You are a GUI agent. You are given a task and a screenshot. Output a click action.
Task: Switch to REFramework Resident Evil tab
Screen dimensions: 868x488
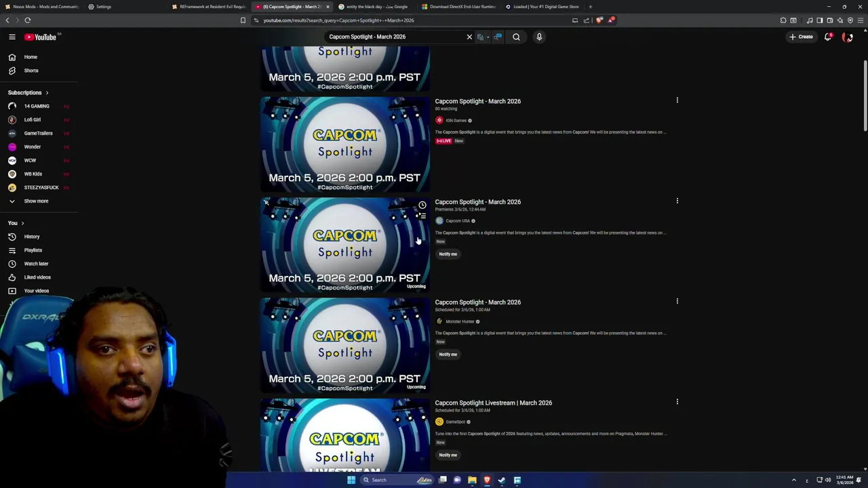click(x=208, y=7)
